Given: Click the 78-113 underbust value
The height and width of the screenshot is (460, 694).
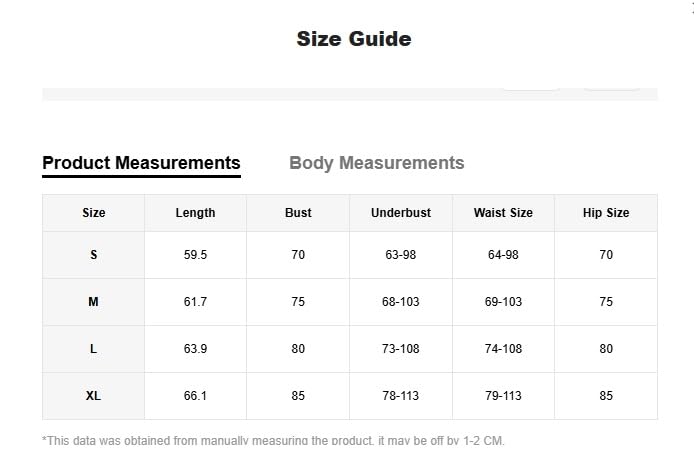Looking at the screenshot, I should (x=401, y=396).
